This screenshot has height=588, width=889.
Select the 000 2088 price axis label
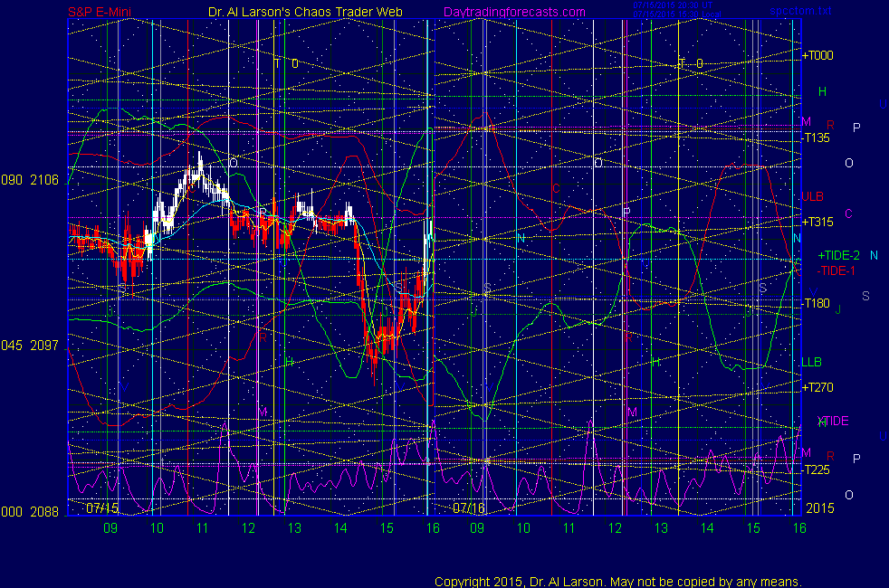[30, 511]
